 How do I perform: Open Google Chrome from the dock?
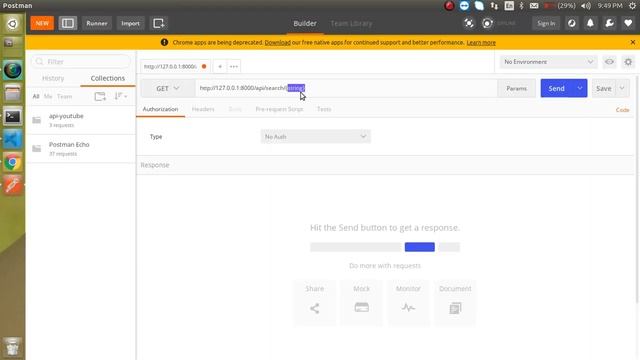13,162
